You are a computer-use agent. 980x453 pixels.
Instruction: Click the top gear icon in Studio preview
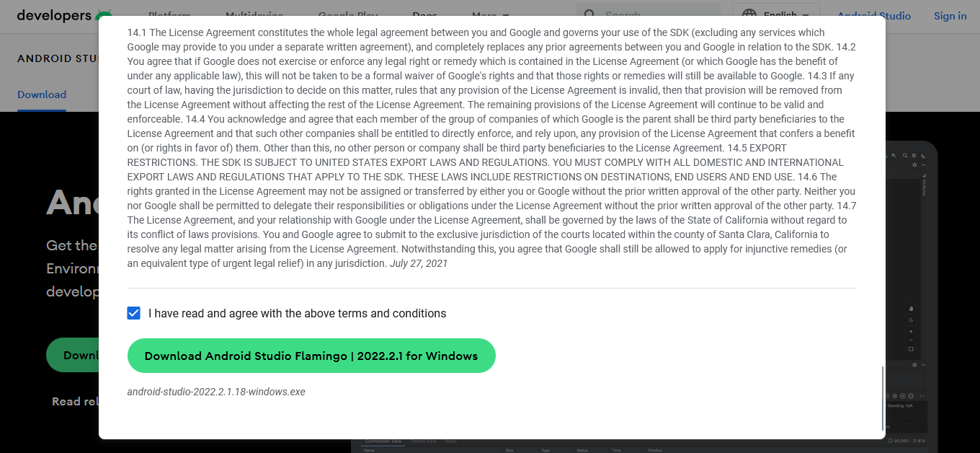914,155
